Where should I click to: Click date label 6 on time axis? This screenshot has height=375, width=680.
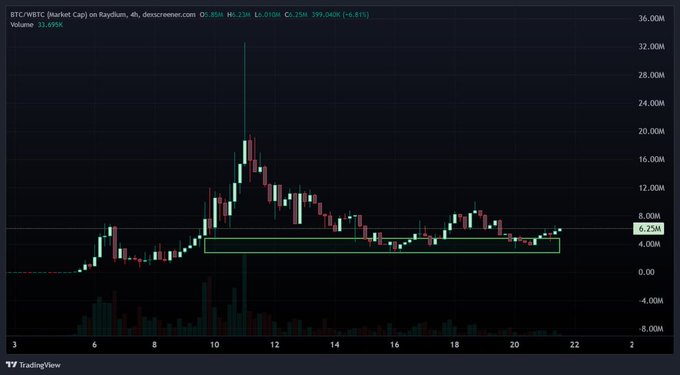tap(94, 345)
